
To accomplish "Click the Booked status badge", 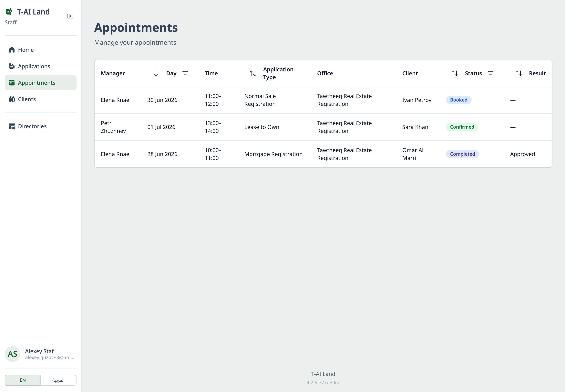I will 459,100.
